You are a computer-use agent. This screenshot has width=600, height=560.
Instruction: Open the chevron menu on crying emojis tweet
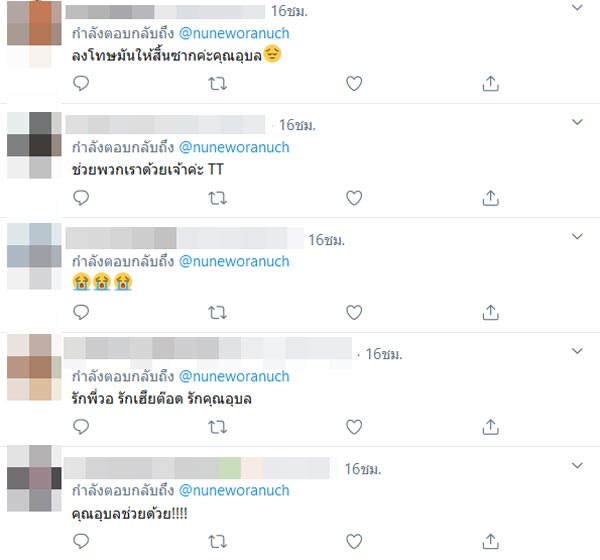pyautogui.click(x=577, y=236)
